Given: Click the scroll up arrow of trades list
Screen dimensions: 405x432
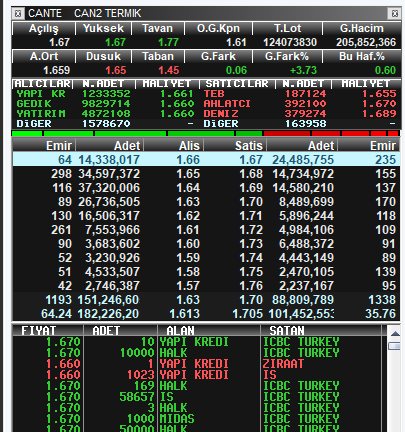Looking at the screenshot, I should tap(395, 333).
